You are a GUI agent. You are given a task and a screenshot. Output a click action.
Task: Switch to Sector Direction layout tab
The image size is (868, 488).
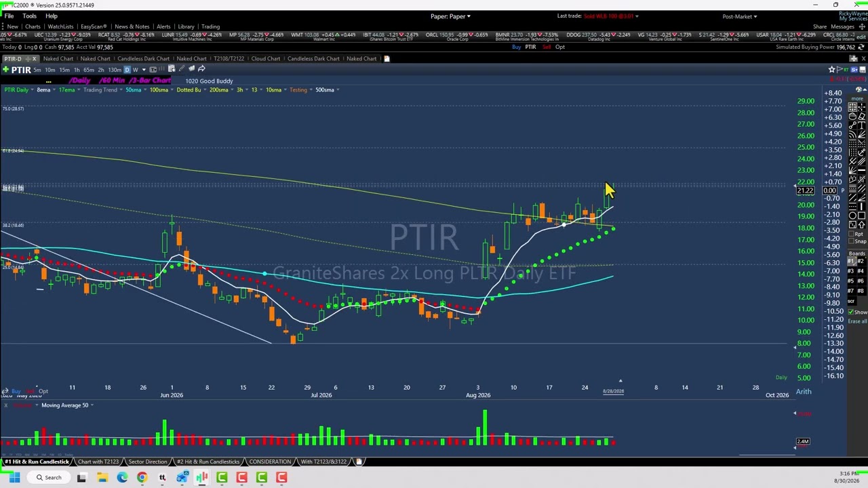[147, 462]
